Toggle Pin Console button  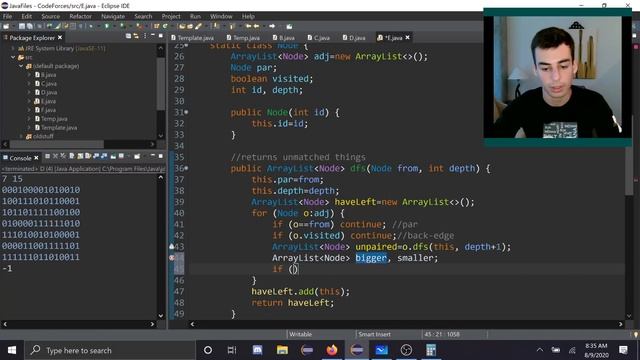point(113,156)
